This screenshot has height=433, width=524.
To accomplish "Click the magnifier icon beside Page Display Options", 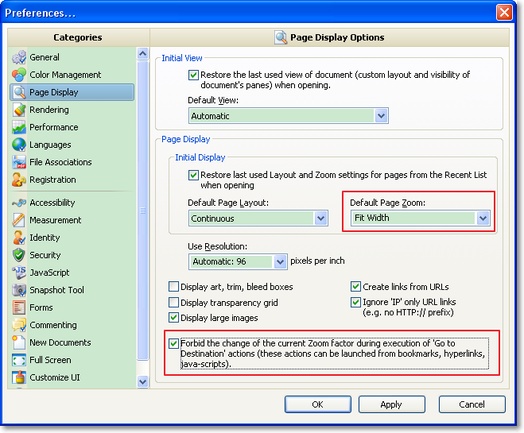I will 281,37.
